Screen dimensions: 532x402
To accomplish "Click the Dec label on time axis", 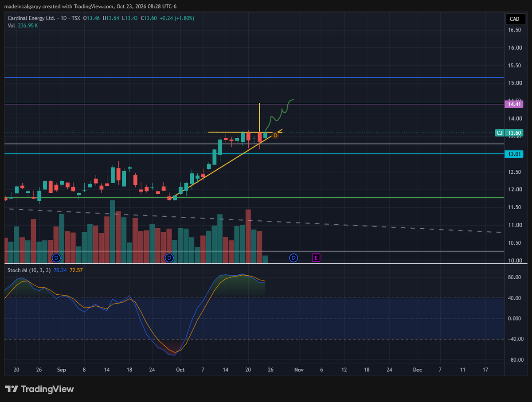I will coord(417,369).
